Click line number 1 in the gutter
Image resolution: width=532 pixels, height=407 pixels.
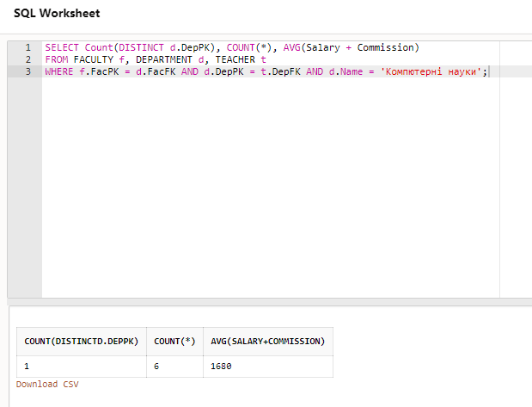[28, 47]
